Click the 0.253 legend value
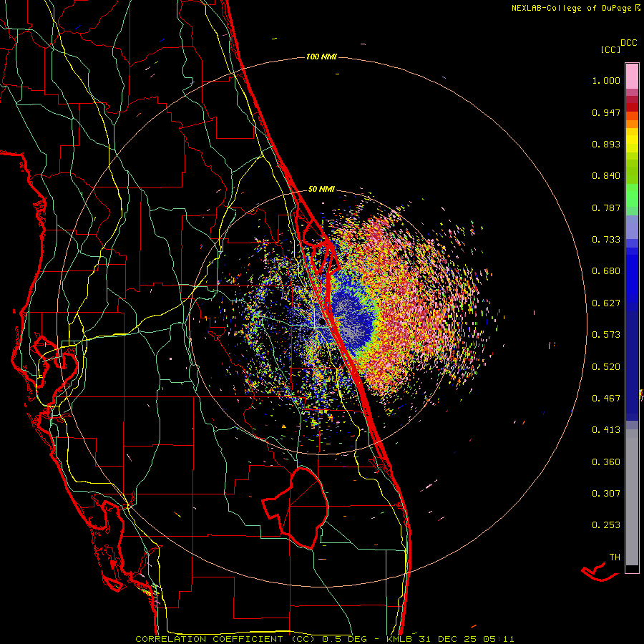 pos(606,525)
